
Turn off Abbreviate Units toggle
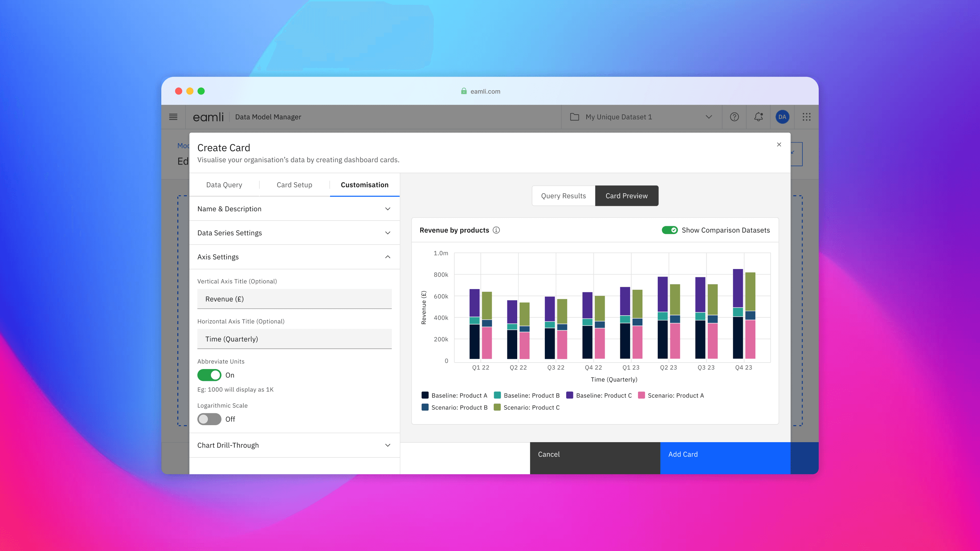click(209, 375)
